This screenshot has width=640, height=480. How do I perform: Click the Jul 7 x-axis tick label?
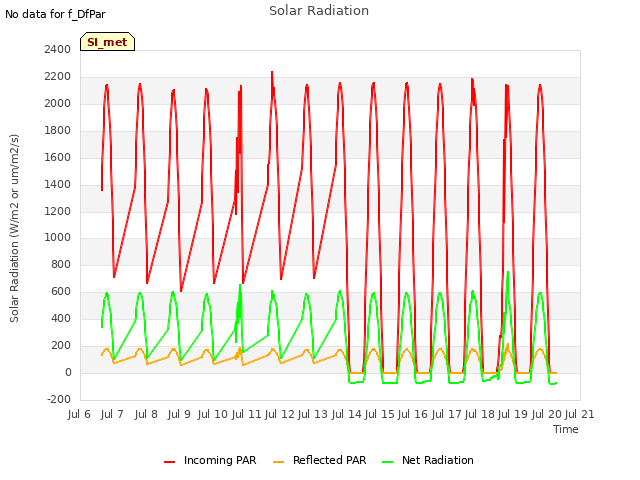coord(112,414)
